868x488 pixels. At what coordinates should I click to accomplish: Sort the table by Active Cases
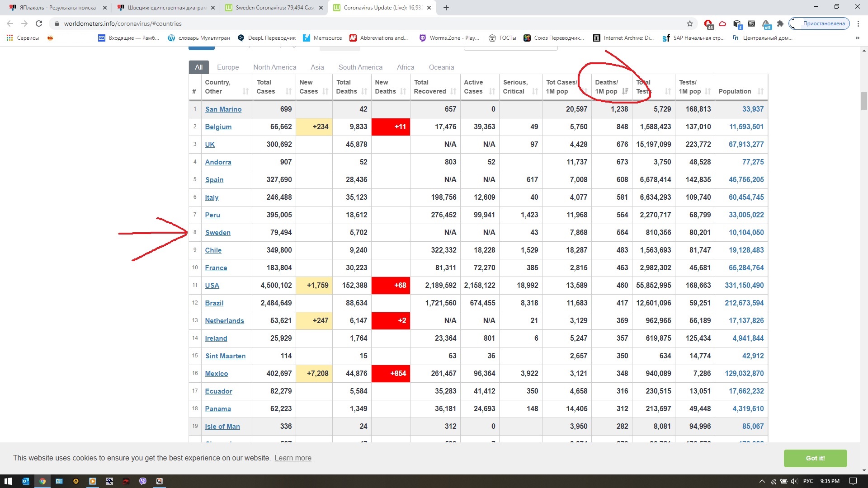tap(480, 87)
